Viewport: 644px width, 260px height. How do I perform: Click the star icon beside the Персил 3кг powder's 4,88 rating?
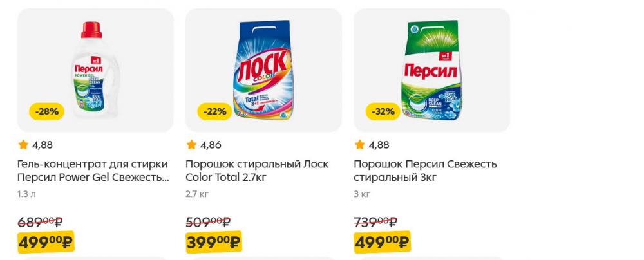(360, 145)
